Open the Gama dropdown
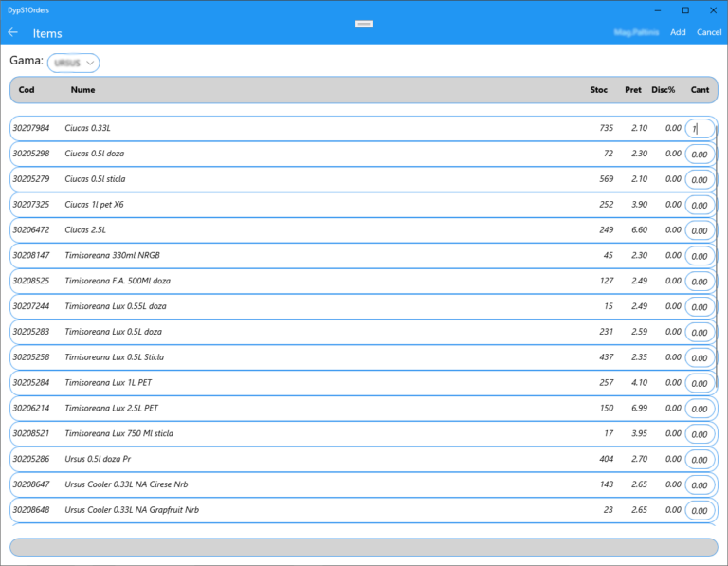 (x=73, y=63)
